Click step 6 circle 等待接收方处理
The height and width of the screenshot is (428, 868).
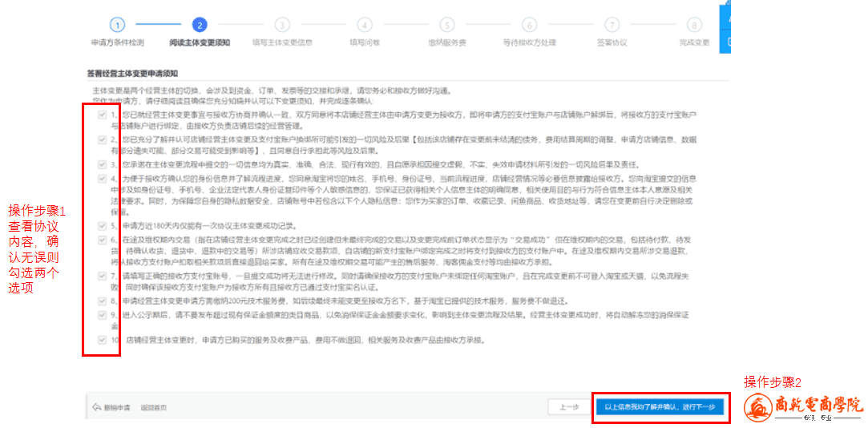click(530, 25)
